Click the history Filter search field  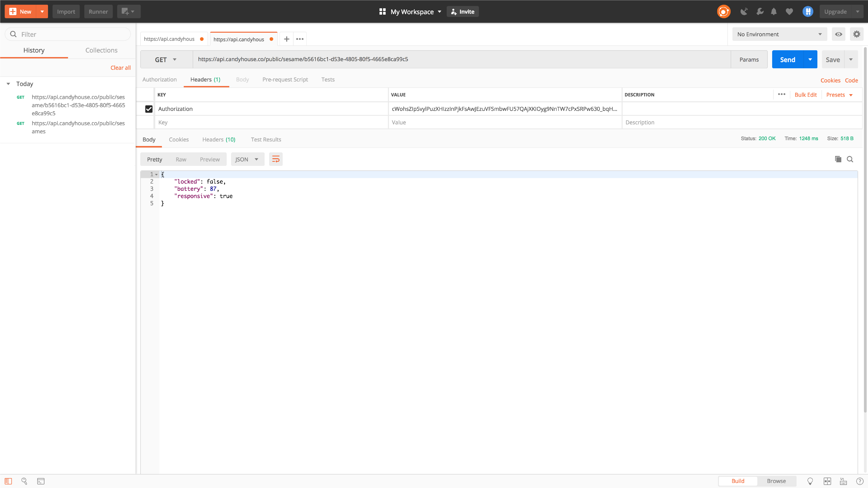(x=68, y=34)
